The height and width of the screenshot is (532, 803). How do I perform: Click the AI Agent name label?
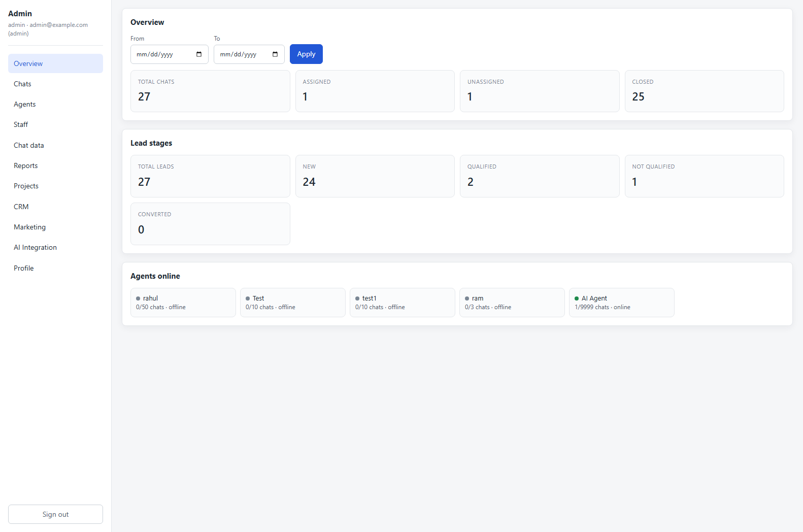coord(594,298)
